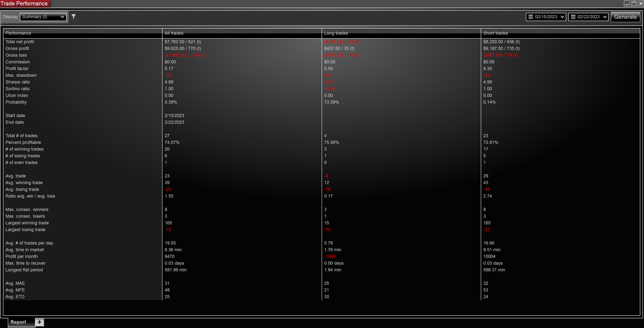Select the Avg. MFE row label
This screenshot has height=328, width=644.
[x=15, y=290]
